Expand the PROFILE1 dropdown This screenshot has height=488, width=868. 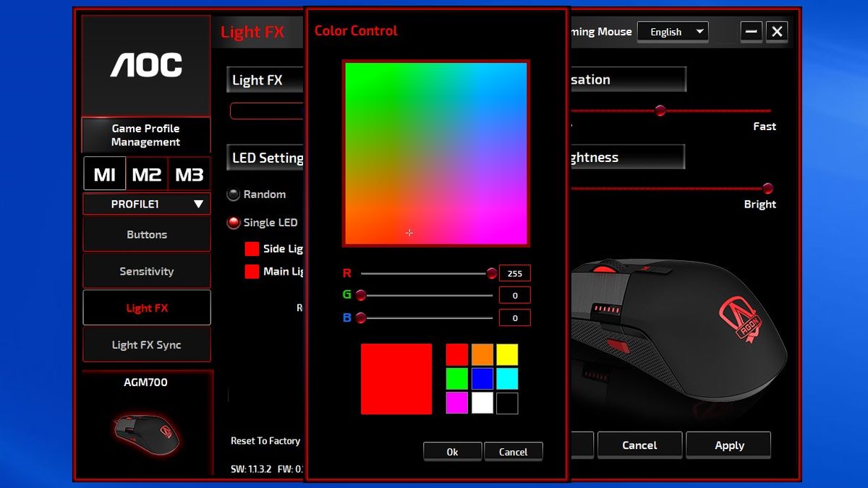pos(147,204)
